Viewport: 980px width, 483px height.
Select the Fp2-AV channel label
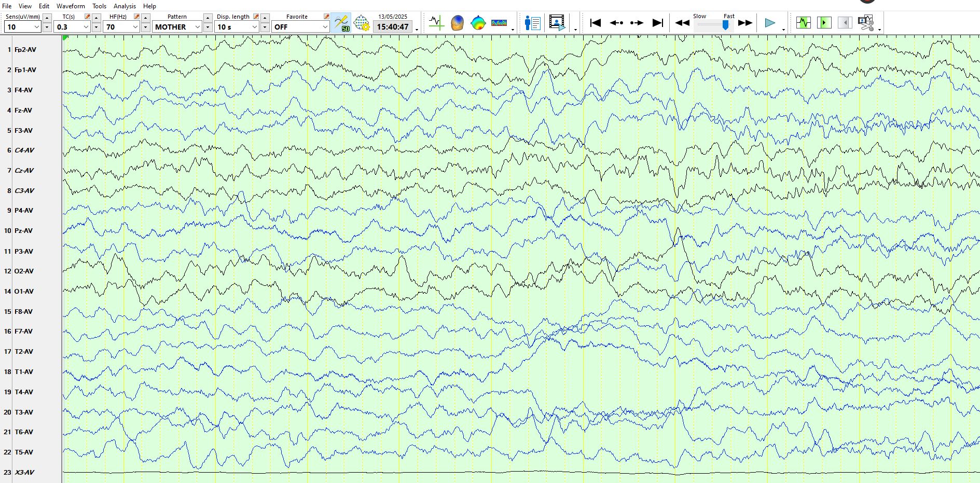(x=25, y=50)
